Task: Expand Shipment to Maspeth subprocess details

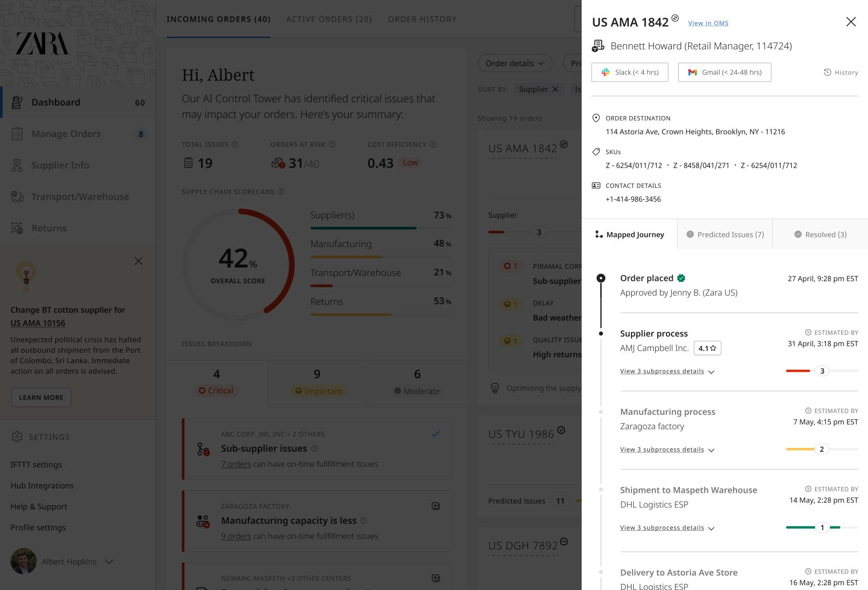Action: (x=667, y=528)
